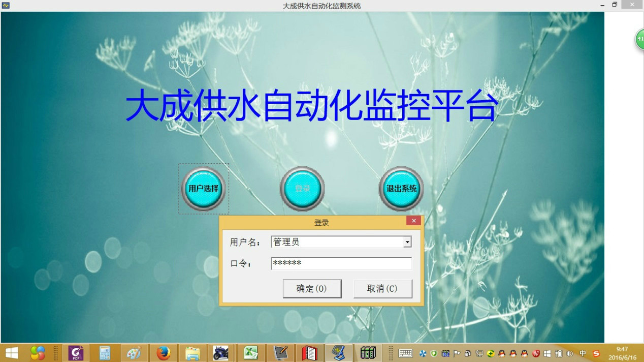Open Foxit PDF reader from taskbar
Image resolution: width=644 pixels, height=362 pixels.
click(x=76, y=353)
